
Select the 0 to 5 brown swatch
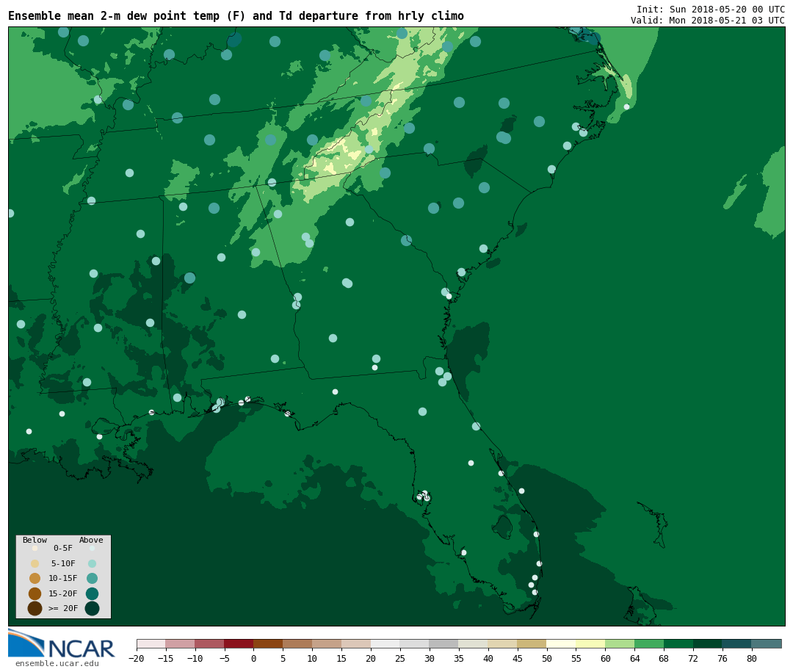click(x=269, y=644)
